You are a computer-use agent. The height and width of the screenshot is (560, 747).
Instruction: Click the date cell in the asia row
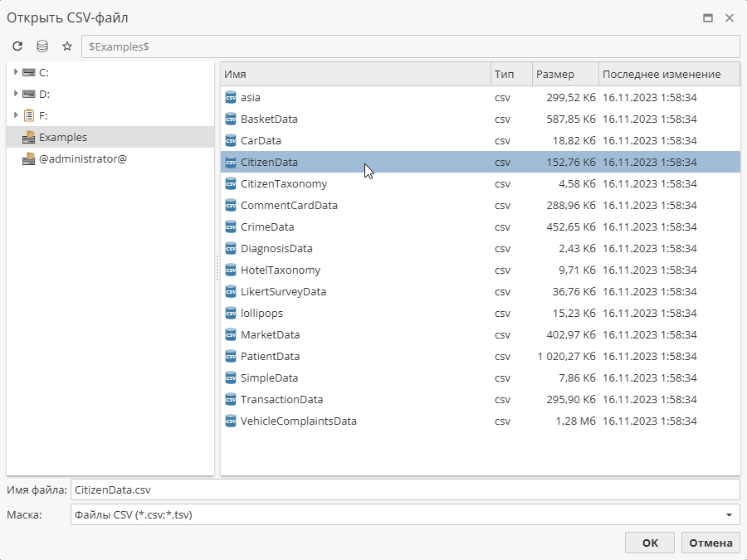[x=649, y=97]
